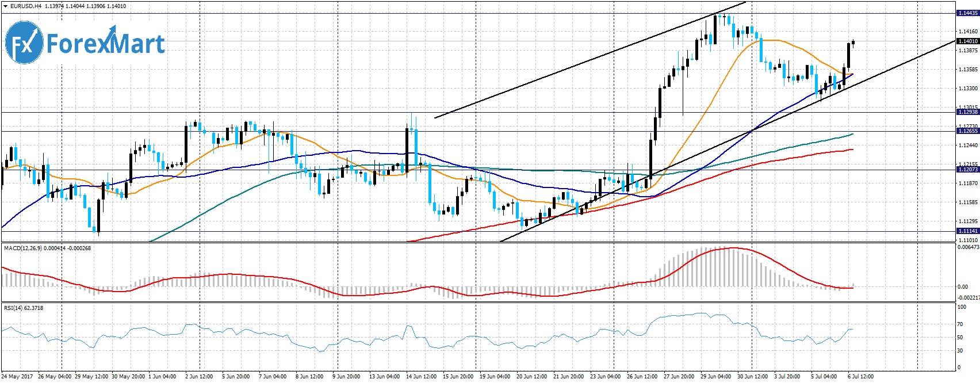Click the 27 Jun 20:00 time label
This screenshot has width=980, height=383.
679,377
